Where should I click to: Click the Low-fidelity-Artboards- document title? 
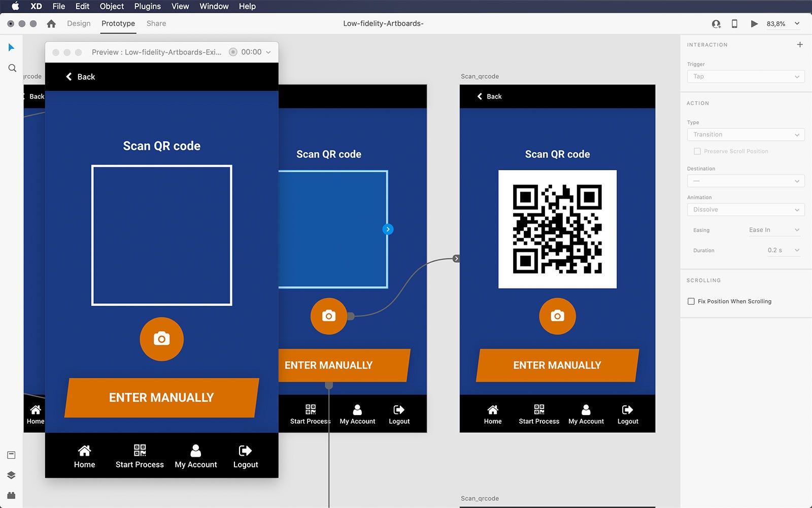383,23
